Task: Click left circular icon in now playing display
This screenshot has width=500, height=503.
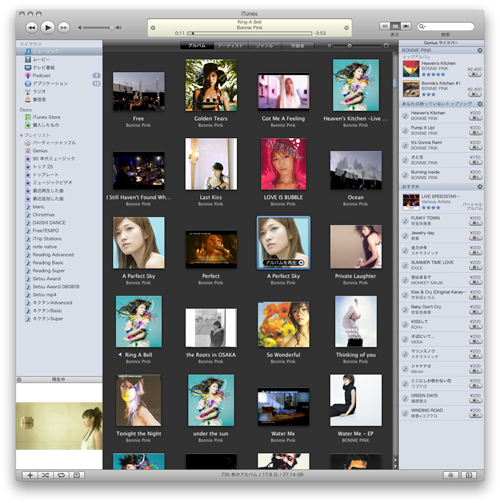Action: 153,28
